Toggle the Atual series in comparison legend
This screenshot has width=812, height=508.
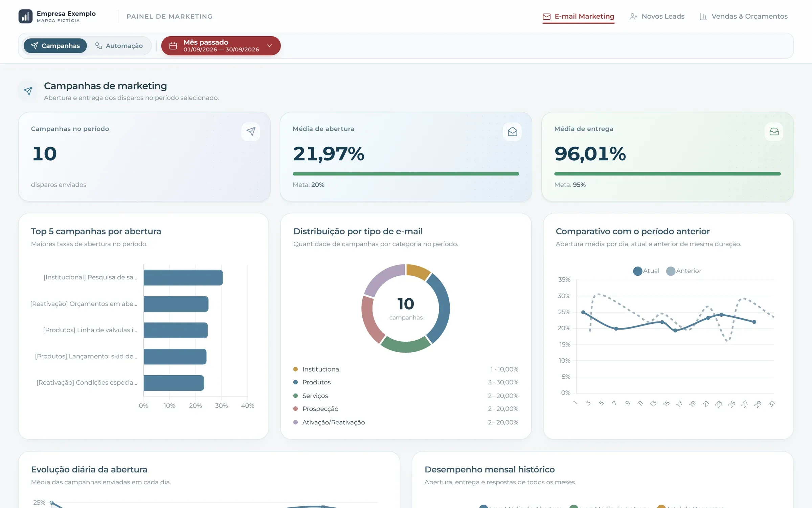[646, 271]
